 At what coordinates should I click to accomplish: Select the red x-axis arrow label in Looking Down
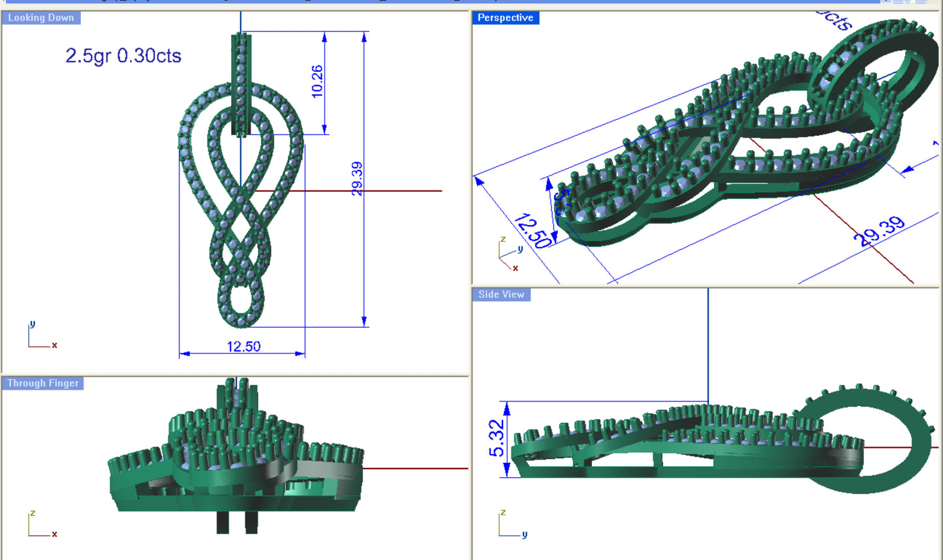pyautogui.click(x=54, y=346)
